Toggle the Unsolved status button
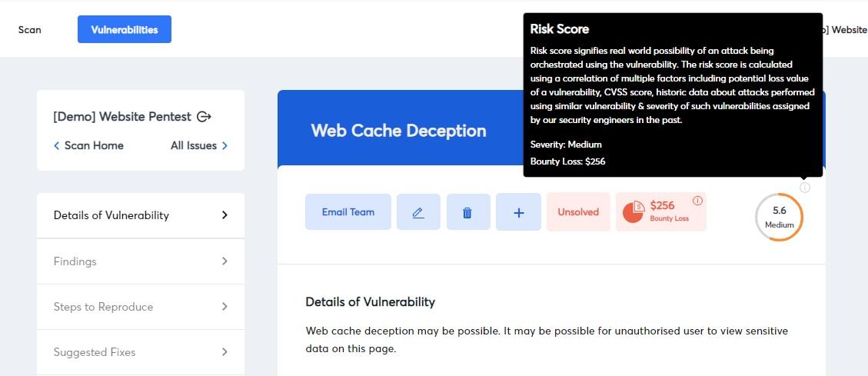The width and height of the screenshot is (868, 376). [x=578, y=212]
